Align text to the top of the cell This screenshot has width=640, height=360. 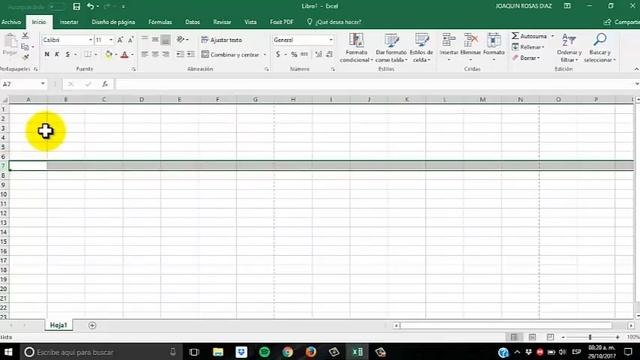point(144,40)
